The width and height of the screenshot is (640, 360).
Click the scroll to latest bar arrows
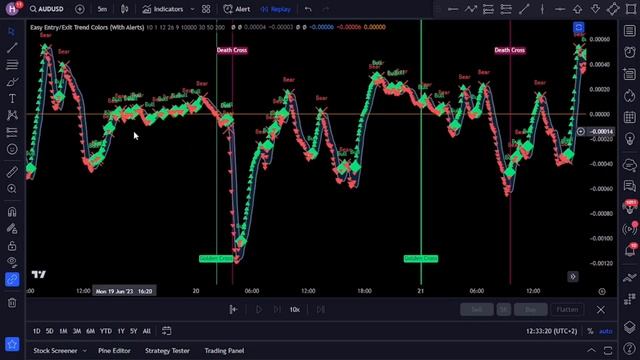[573, 277]
